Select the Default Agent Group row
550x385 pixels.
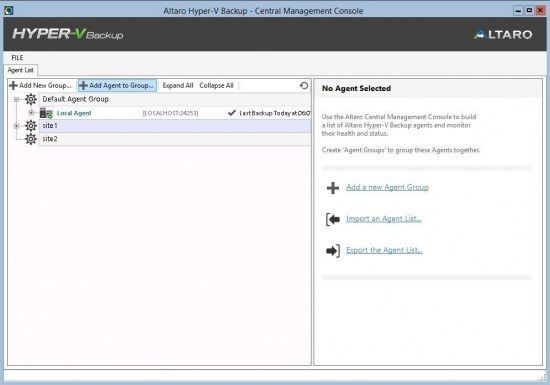point(174,99)
